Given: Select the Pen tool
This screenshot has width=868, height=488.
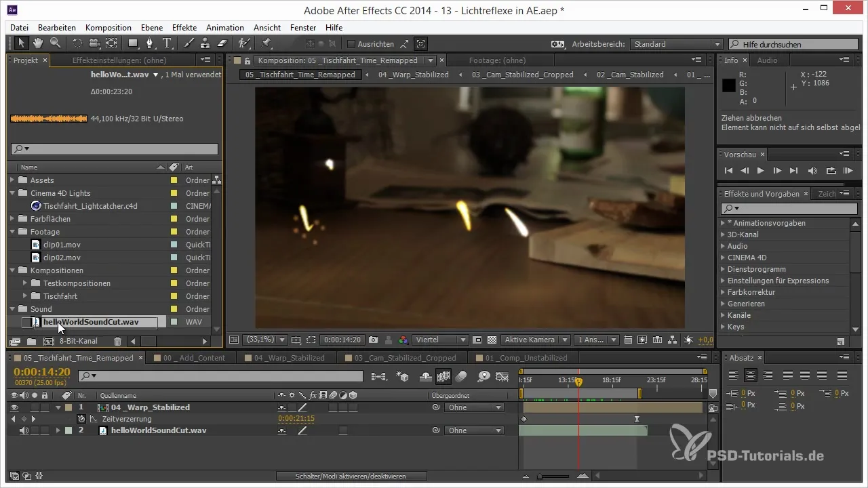Looking at the screenshot, I should [x=151, y=43].
